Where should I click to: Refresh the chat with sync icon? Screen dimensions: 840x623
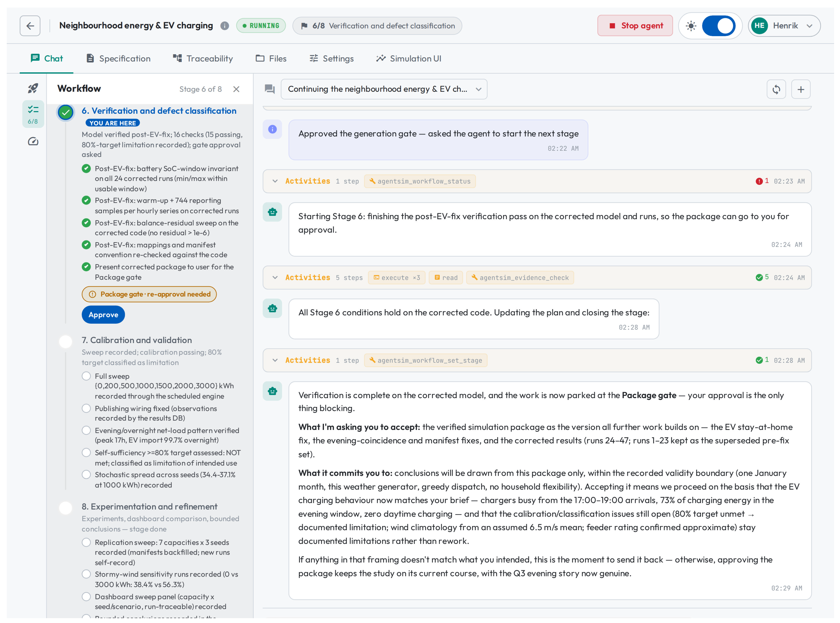click(x=776, y=89)
